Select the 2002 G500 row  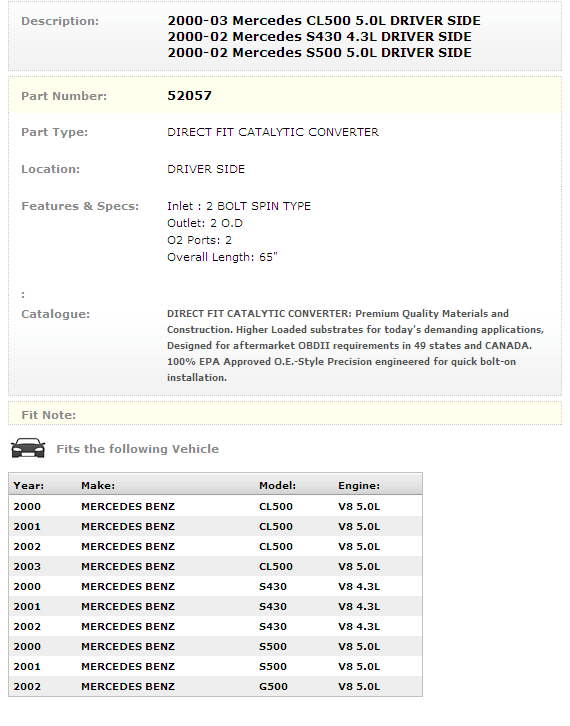(215, 686)
